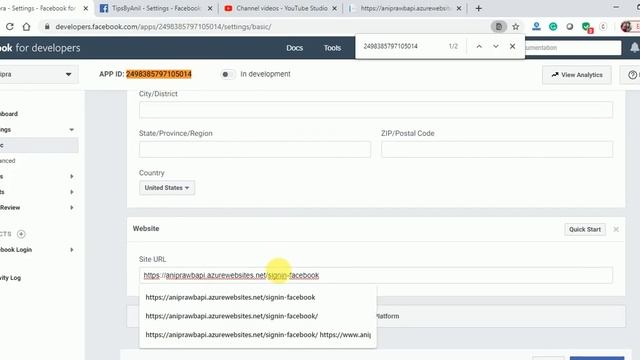Switch to TipsByAnil Settings tab

point(156,8)
